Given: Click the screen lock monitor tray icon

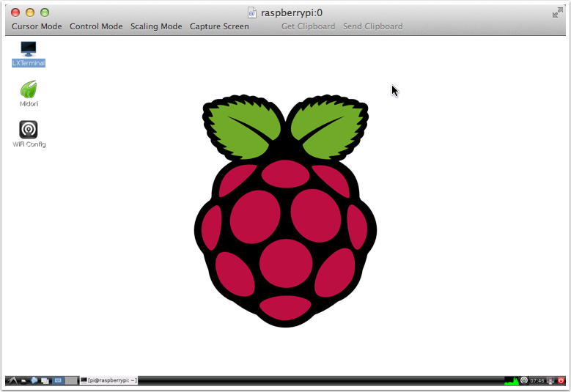Looking at the screenshot, I should [x=550, y=381].
